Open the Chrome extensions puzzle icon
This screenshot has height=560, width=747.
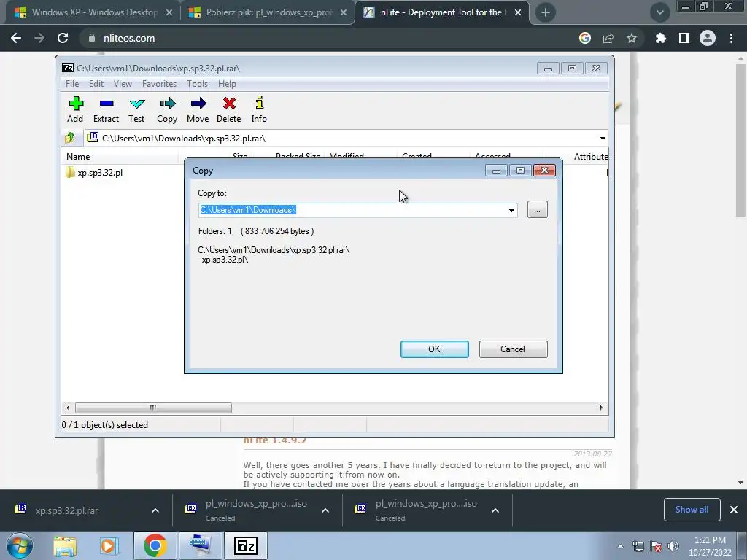point(661,38)
